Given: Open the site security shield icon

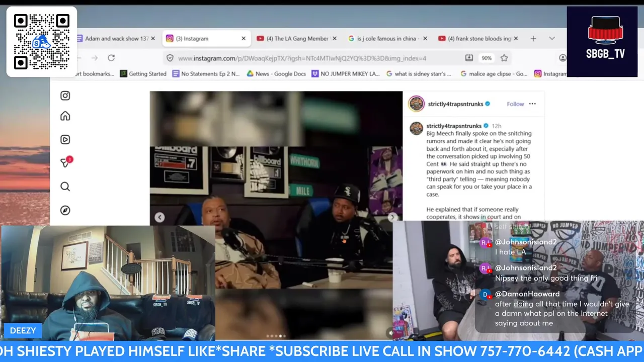Looking at the screenshot, I should 170,58.
